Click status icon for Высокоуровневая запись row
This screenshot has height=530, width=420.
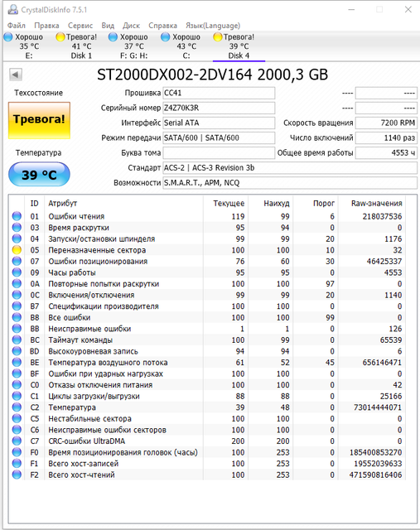[17, 351]
